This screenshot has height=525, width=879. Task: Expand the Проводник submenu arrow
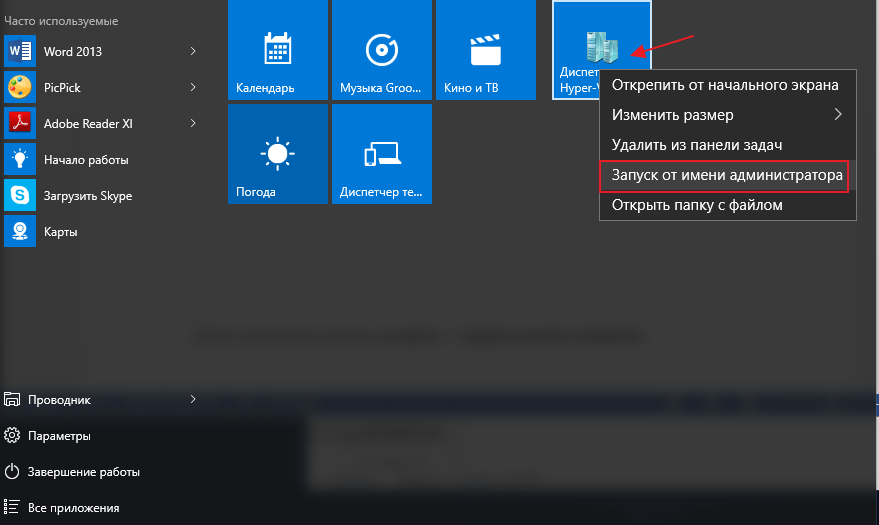pyautogui.click(x=193, y=399)
